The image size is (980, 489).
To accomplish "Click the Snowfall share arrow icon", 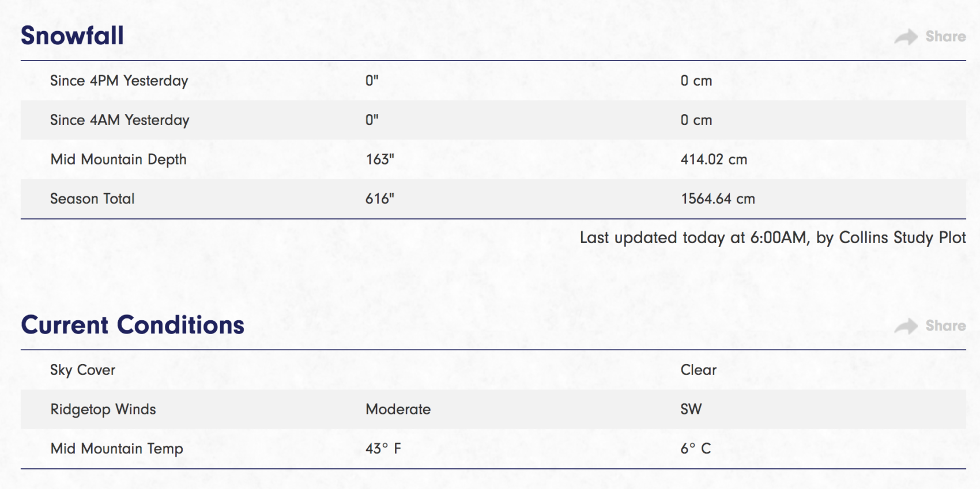I will click(x=906, y=37).
